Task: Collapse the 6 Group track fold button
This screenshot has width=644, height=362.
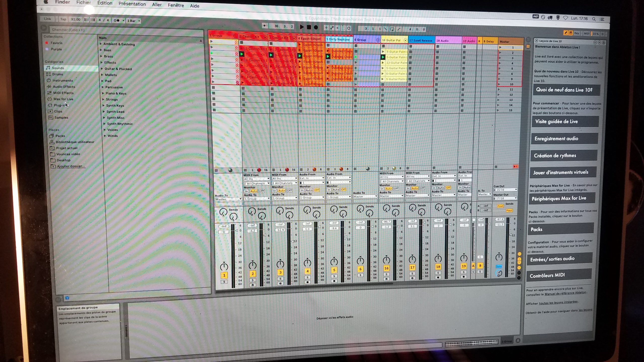Action: pos(378,40)
